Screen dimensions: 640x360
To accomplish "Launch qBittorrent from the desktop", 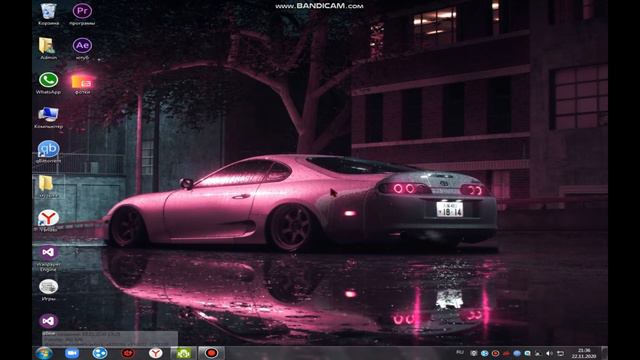I will click(x=48, y=151).
